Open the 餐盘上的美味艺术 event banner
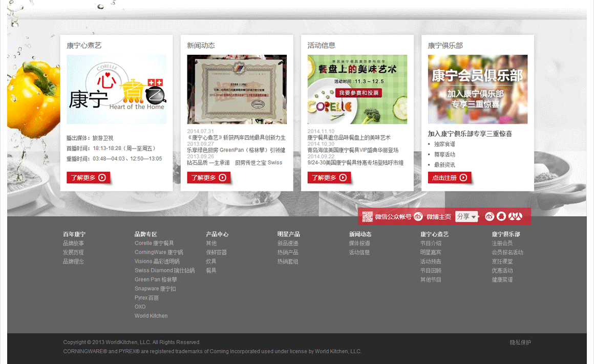 (x=357, y=90)
